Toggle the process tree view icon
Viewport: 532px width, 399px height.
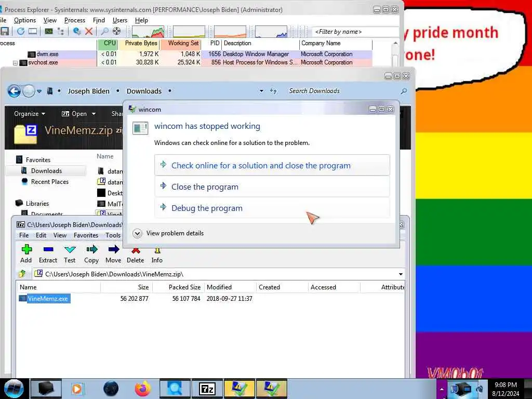(61, 32)
